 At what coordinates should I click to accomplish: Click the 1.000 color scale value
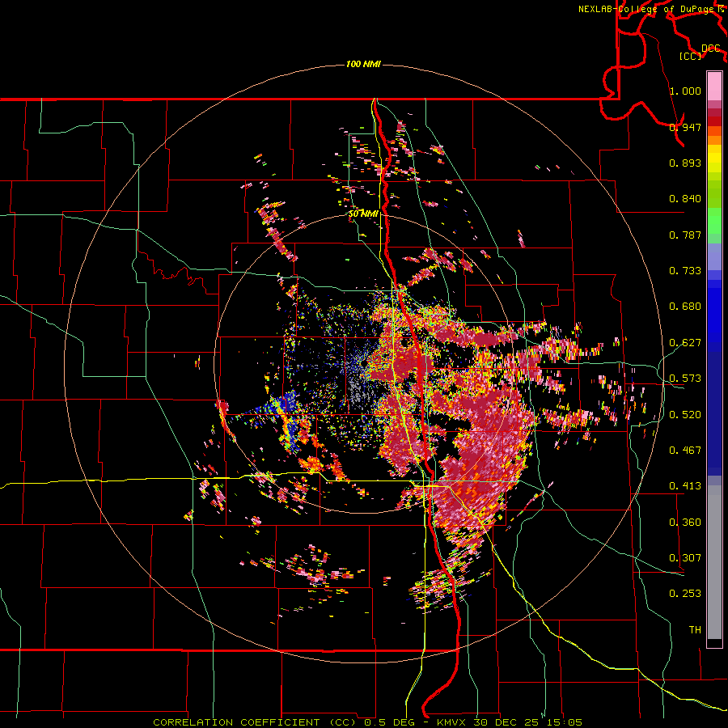[685, 91]
